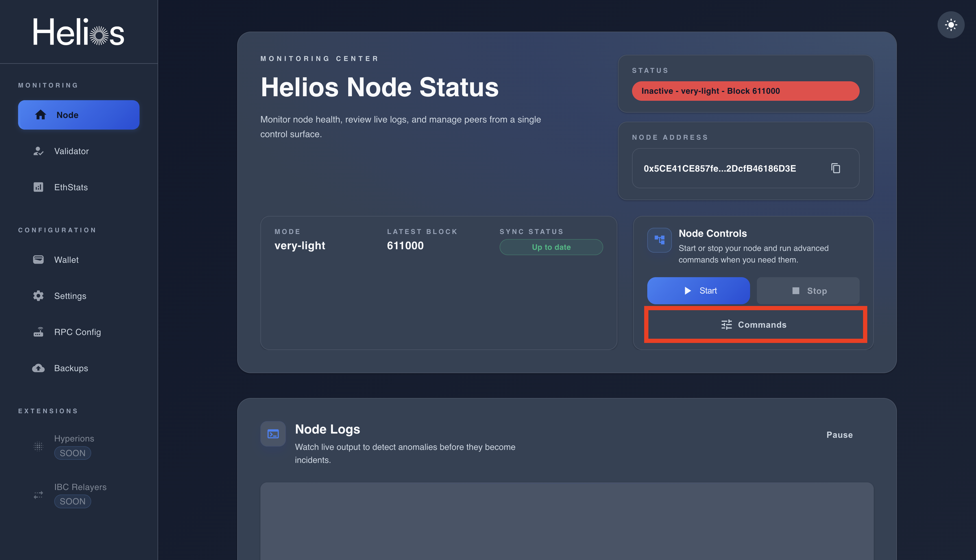The image size is (976, 560).
Task: Click the red Inactive status badge
Action: tap(745, 91)
